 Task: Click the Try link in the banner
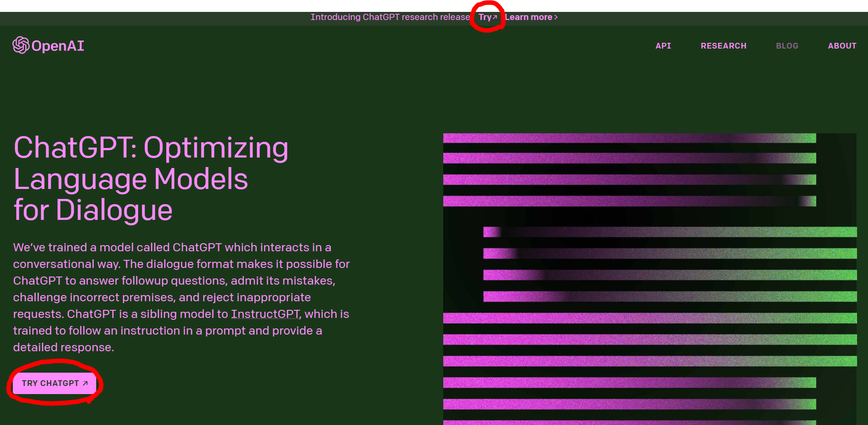(x=488, y=17)
